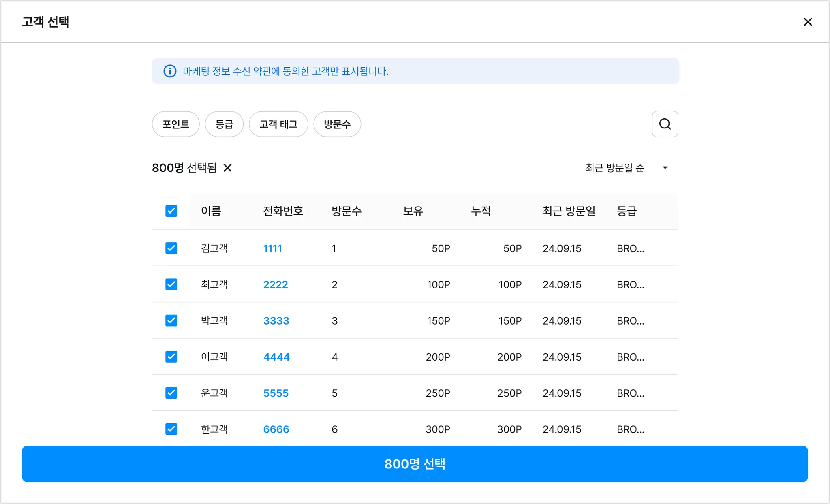The image size is (830, 504).
Task: Uncheck the 윤고객 row checkbox
Action: (171, 393)
